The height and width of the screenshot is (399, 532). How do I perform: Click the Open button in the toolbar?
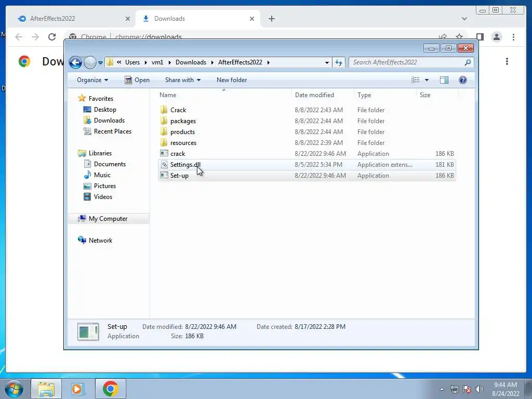(x=137, y=80)
